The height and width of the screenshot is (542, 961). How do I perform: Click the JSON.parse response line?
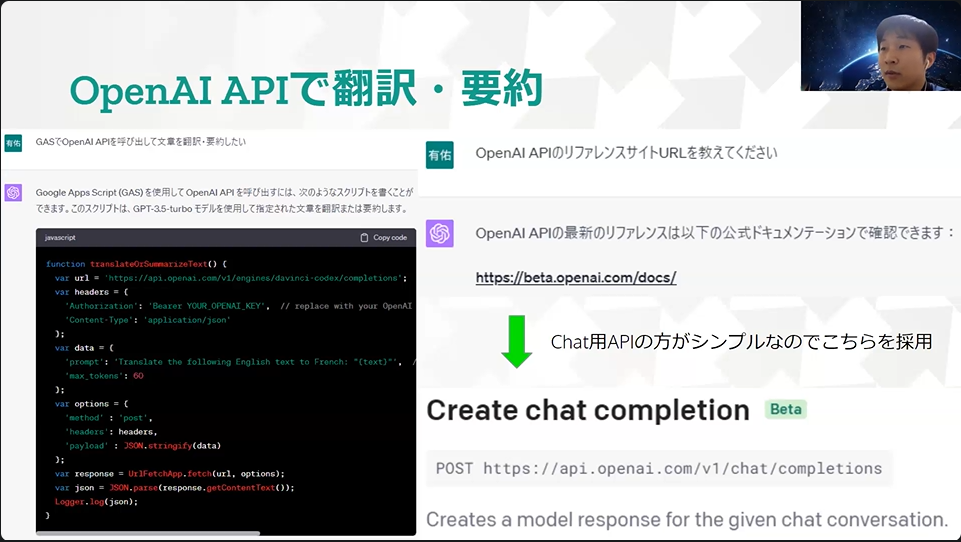coord(175,488)
